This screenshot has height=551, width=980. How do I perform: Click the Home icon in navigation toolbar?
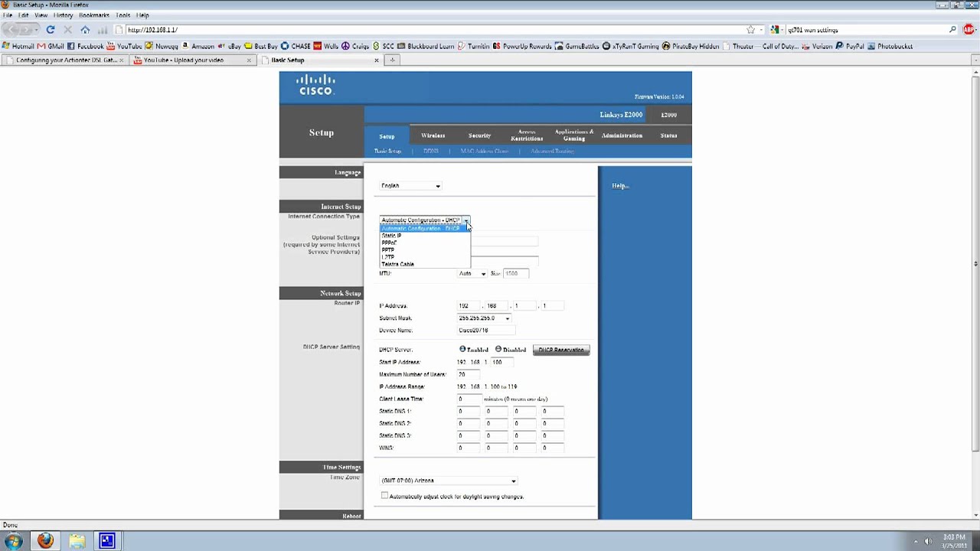(85, 30)
